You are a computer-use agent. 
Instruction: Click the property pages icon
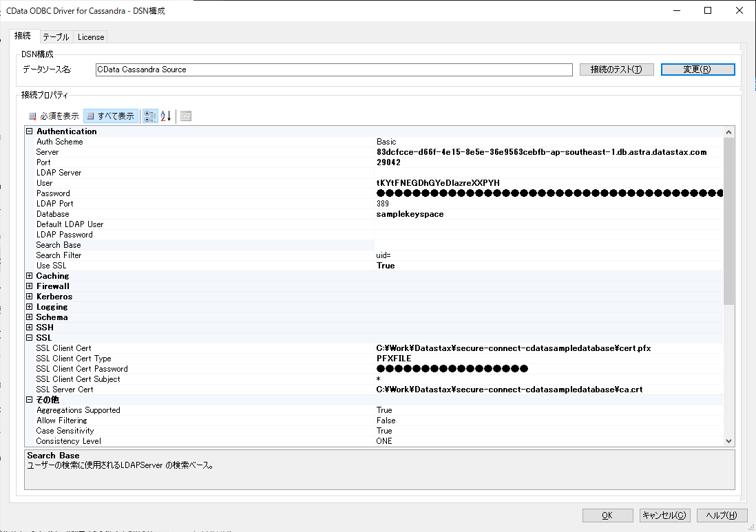[186, 116]
